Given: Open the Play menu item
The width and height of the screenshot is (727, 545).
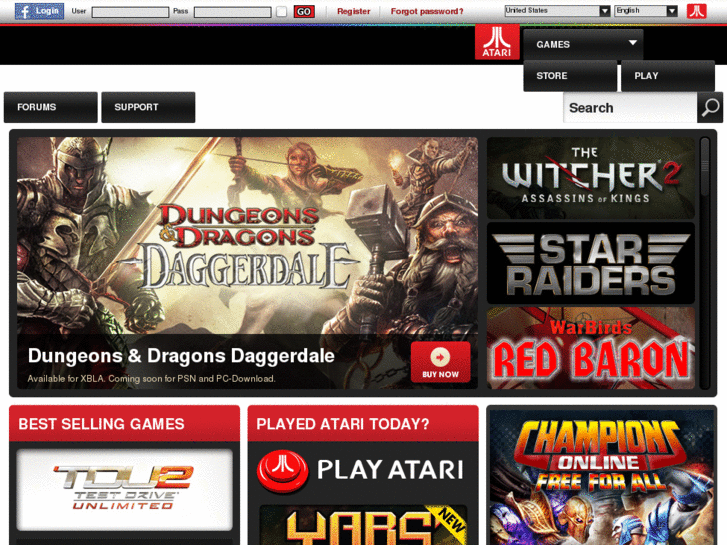Looking at the screenshot, I should (668, 76).
